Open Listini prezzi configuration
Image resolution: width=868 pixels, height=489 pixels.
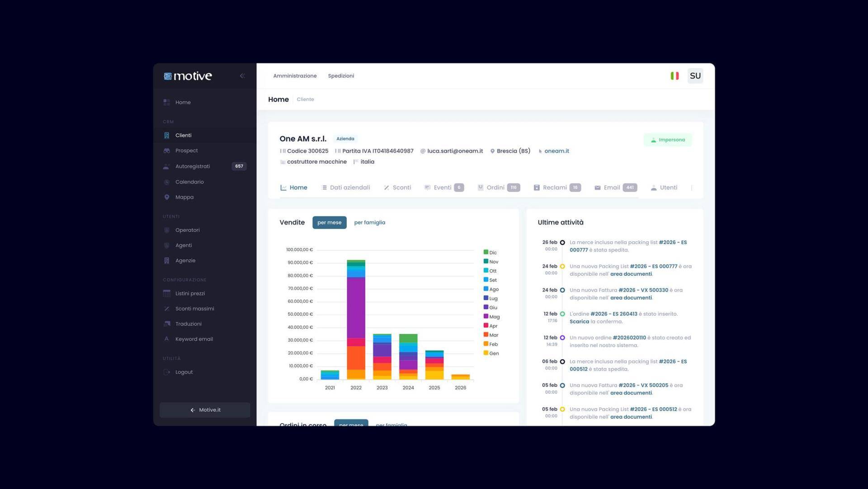coord(190,293)
